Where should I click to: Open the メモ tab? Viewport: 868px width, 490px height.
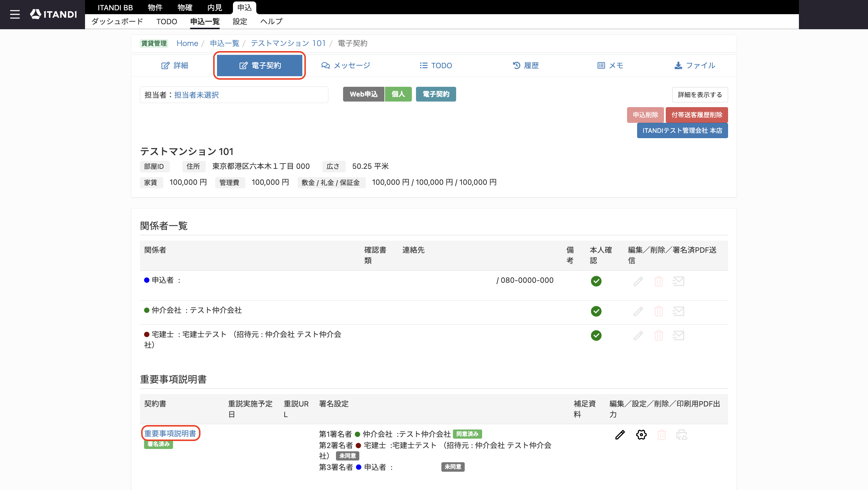click(610, 65)
